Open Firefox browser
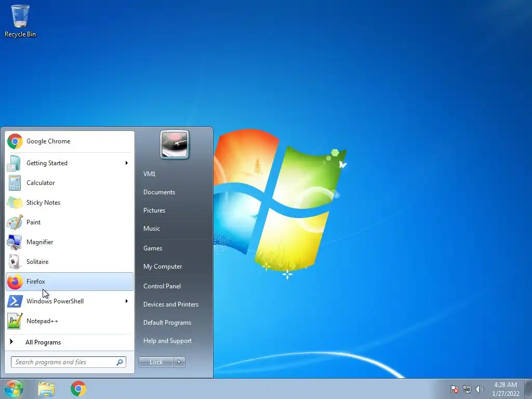Screen dimensions: 532x399 [70, 282]
